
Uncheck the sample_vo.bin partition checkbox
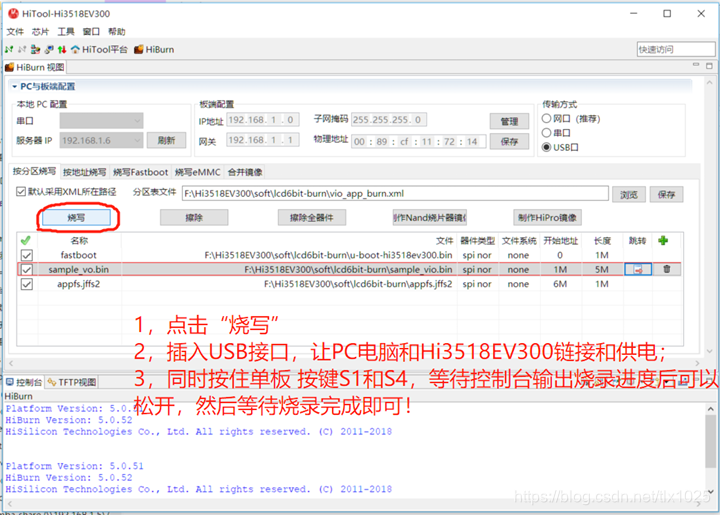(27, 269)
